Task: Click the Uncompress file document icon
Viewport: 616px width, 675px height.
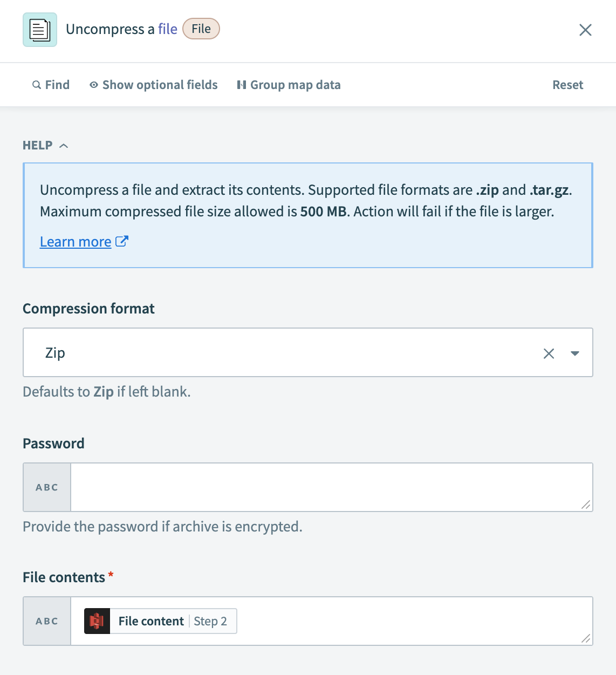Action: (x=39, y=29)
